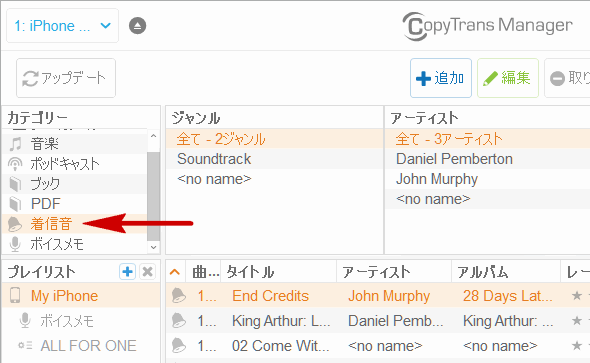The width and height of the screenshot is (590, 363).
Task: Select the 着信音 ringtone category
Action: click(x=75, y=224)
